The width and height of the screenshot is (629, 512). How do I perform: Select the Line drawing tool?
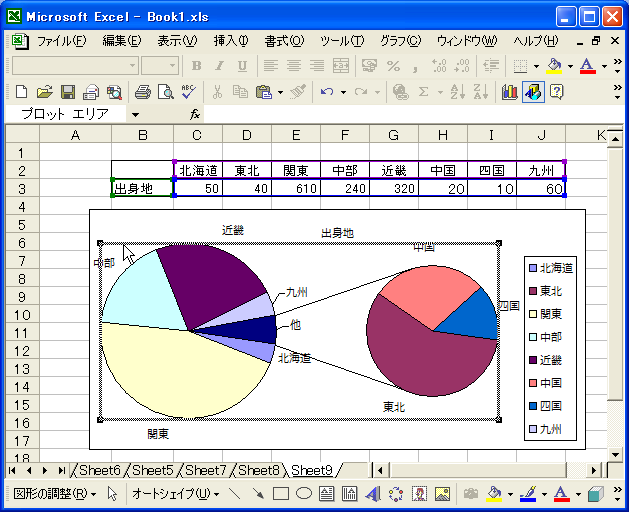tap(234, 494)
